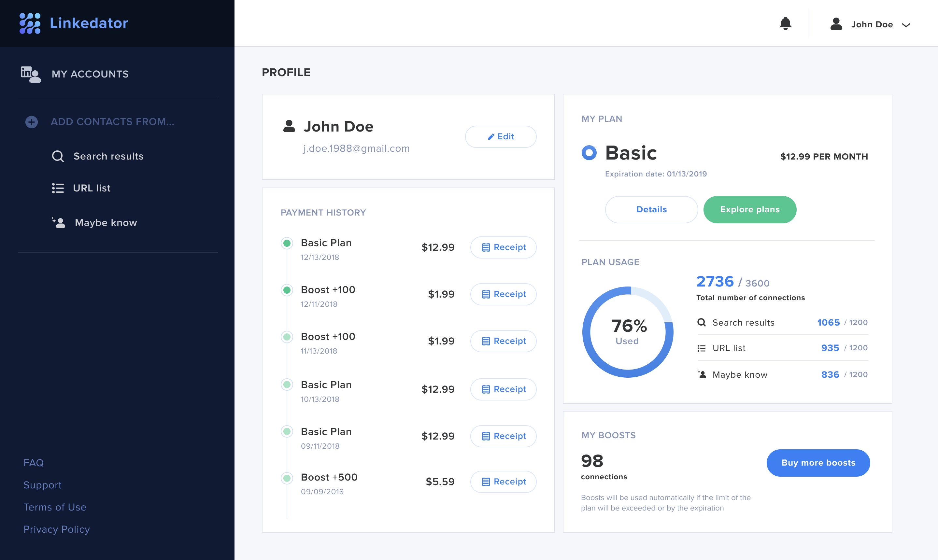Image resolution: width=938 pixels, height=560 pixels.
Task: Click the LinkedIn accounts icon beside MY ACCOUNTS
Action: pyautogui.click(x=30, y=74)
